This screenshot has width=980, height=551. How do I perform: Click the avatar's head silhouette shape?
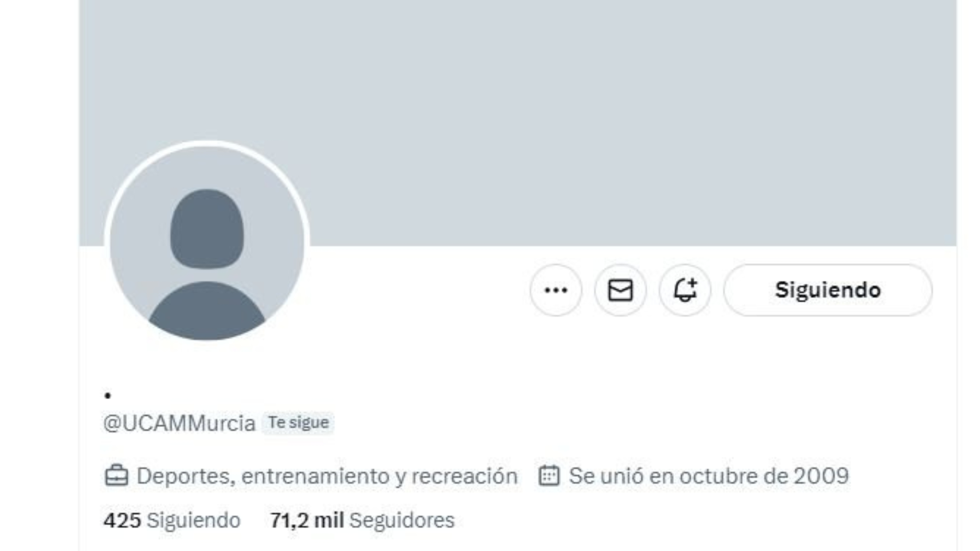[206, 229]
